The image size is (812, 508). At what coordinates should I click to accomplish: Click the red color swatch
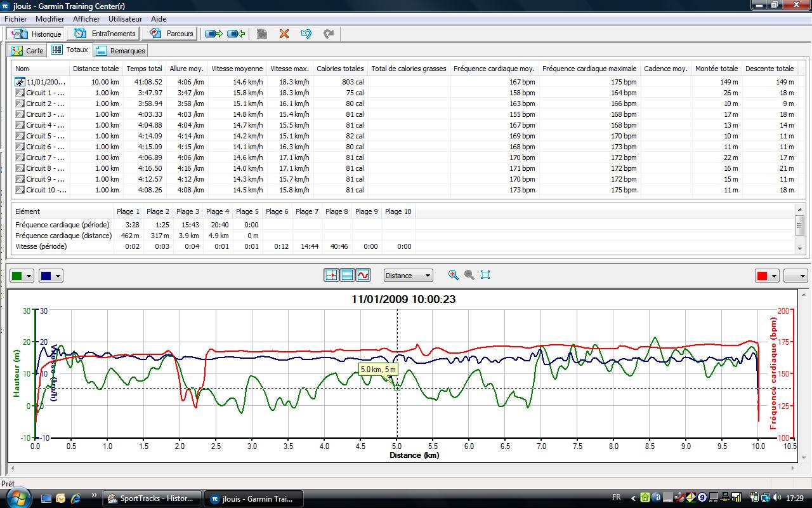click(x=761, y=276)
